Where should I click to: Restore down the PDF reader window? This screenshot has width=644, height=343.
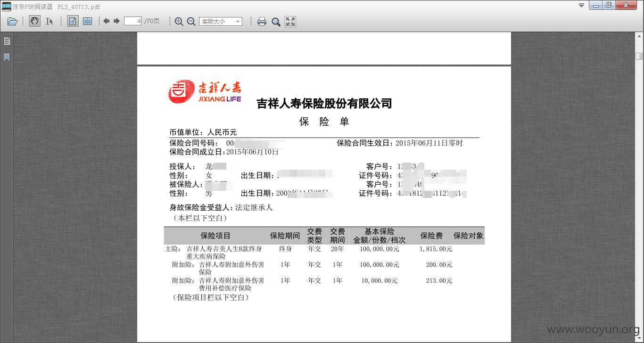[608, 5]
